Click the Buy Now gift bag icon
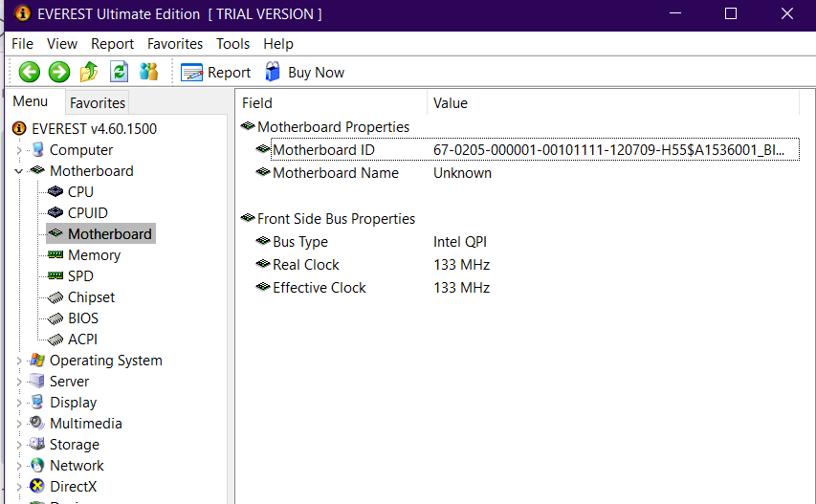The width and height of the screenshot is (816, 504). 273,72
